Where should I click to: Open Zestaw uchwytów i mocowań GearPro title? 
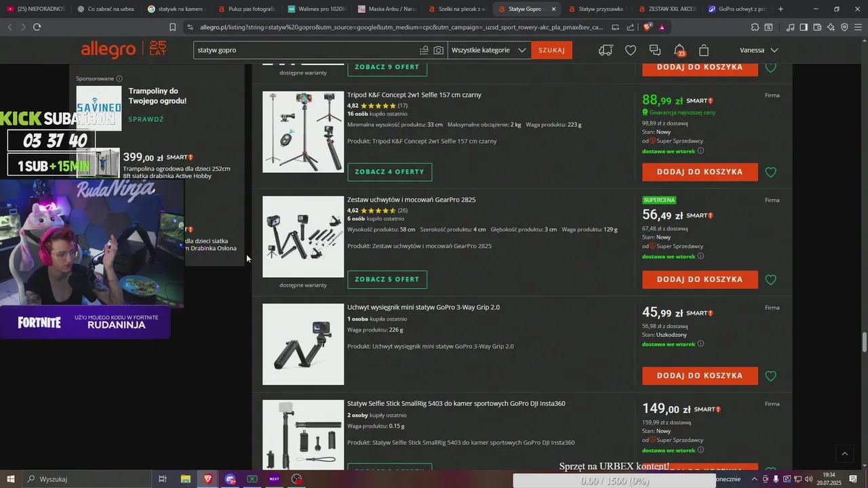(x=411, y=200)
